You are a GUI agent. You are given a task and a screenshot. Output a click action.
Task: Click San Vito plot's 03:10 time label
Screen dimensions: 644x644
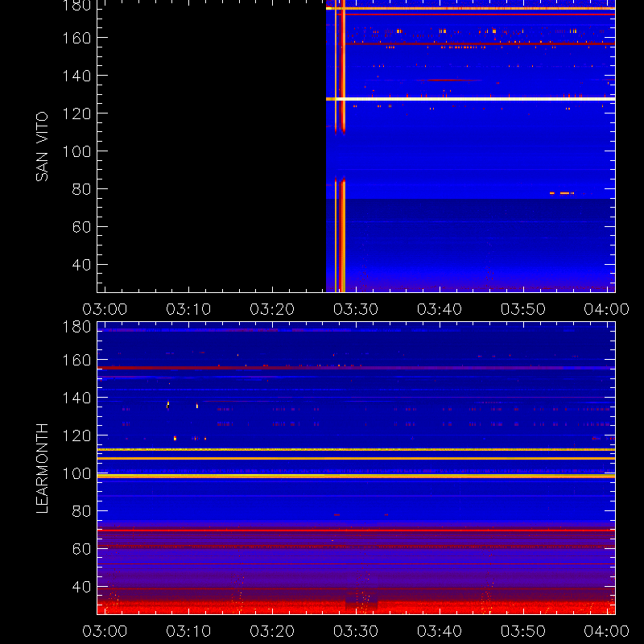tap(188, 309)
